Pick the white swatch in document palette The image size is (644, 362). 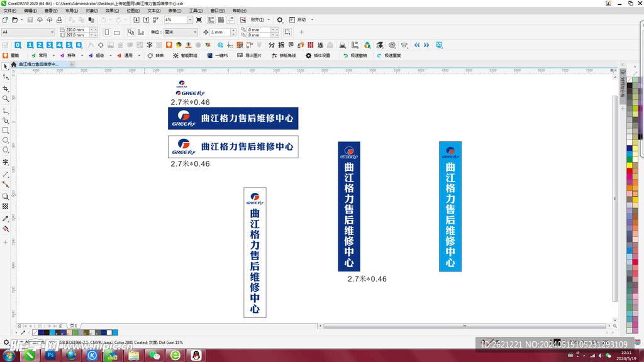[x=109, y=332]
